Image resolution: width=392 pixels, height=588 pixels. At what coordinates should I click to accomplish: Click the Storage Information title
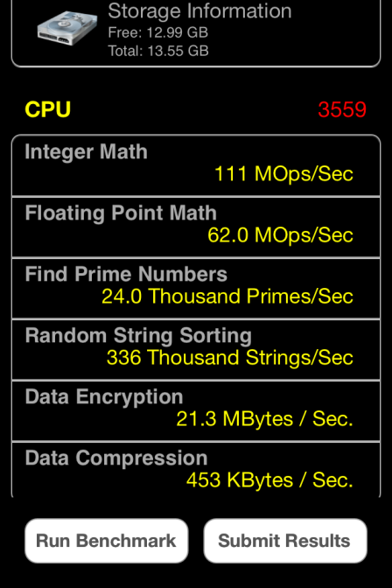click(199, 10)
